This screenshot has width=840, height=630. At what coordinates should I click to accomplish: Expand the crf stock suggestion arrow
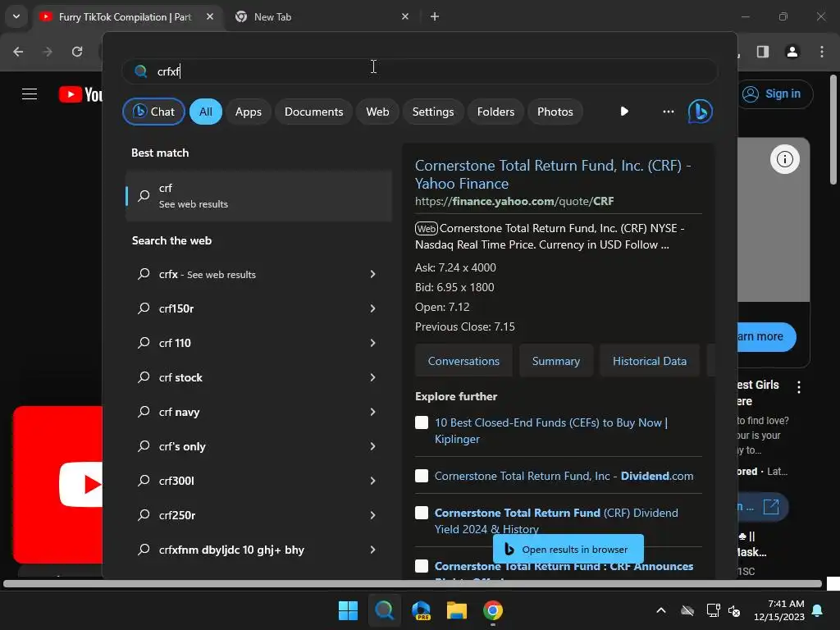[x=373, y=377]
